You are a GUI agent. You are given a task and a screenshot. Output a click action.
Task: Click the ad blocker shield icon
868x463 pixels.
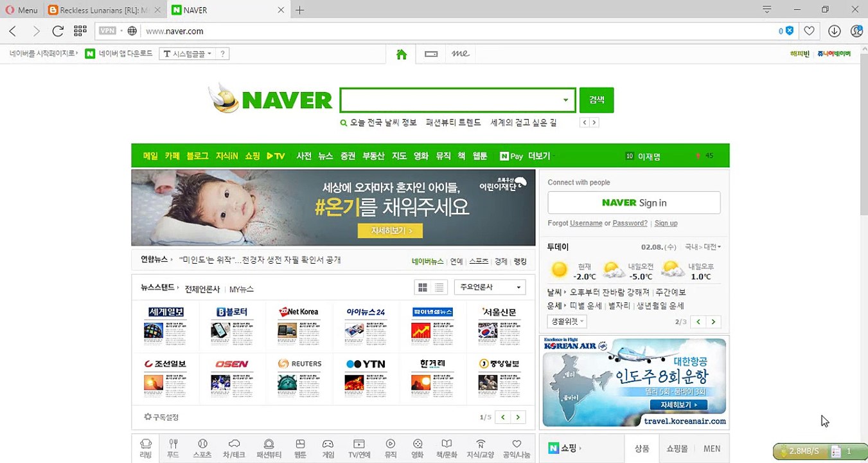[790, 31]
